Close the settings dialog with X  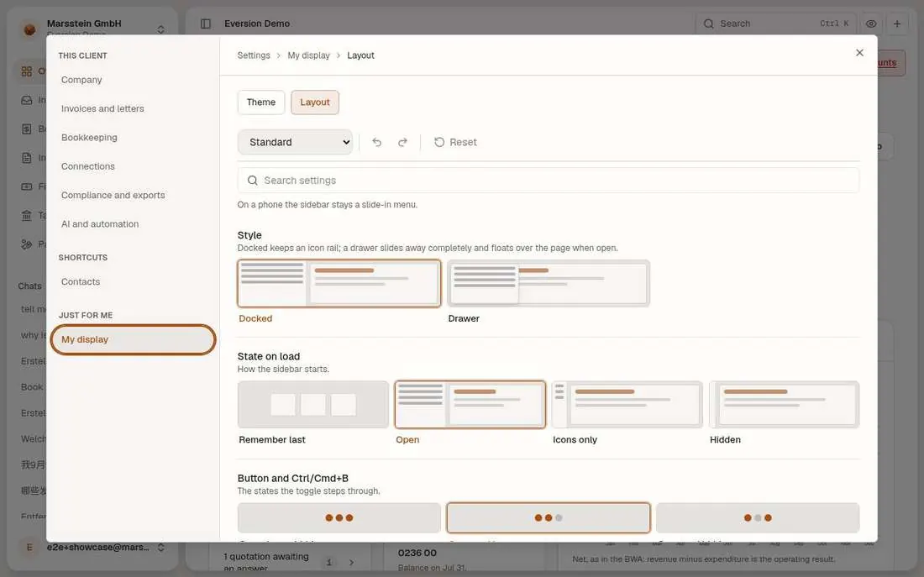[859, 53]
